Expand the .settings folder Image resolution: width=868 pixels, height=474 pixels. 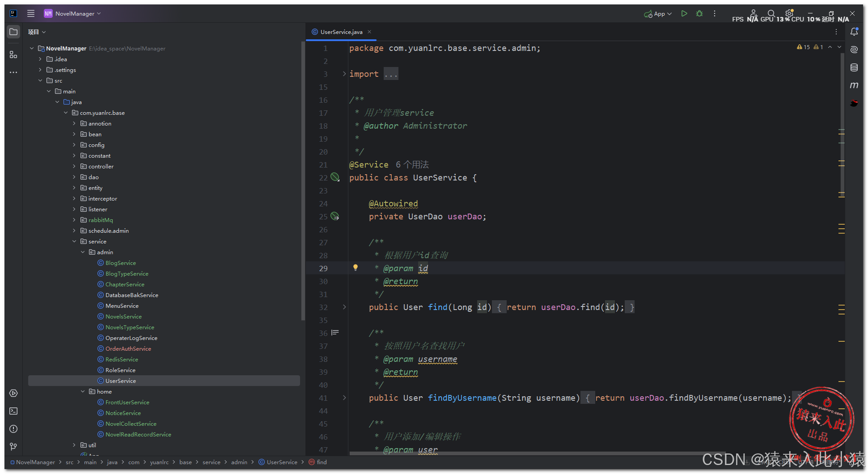40,70
